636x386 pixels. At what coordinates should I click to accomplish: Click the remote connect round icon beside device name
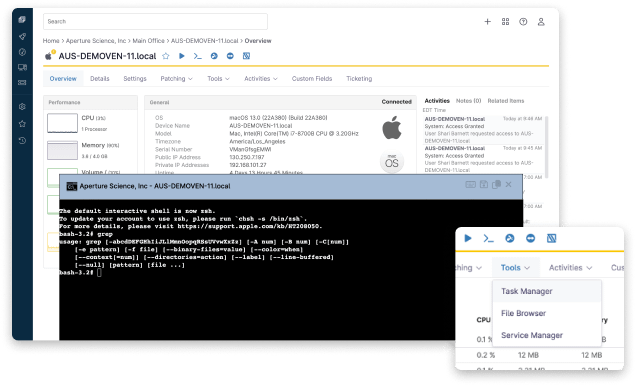click(214, 56)
